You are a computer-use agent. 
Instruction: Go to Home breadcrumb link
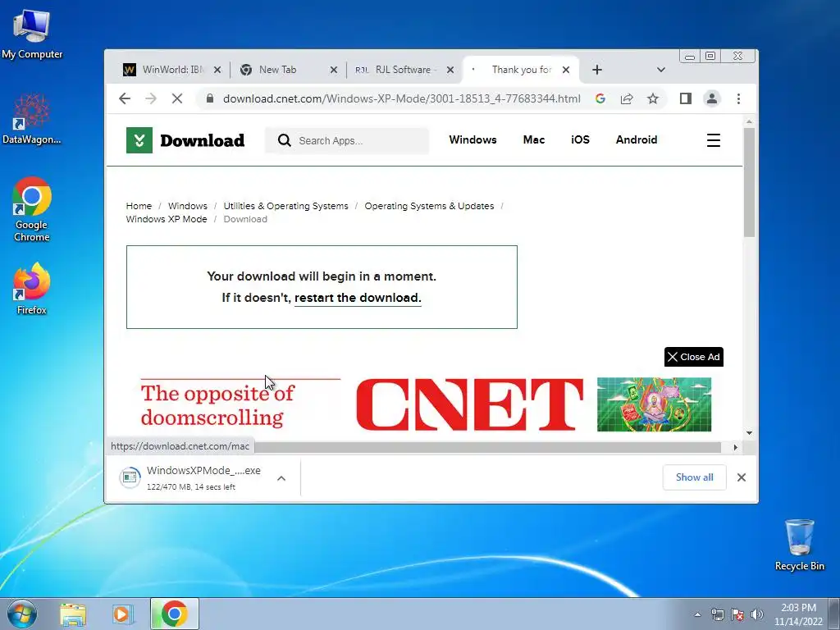pyautogui.click(x=139, y=206)
